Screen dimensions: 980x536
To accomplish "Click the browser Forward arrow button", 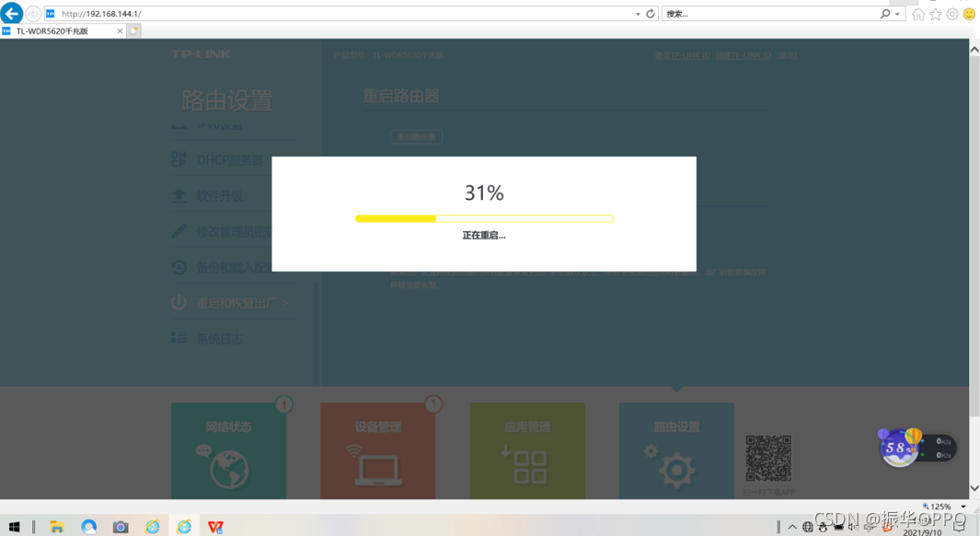I will 33,14.
